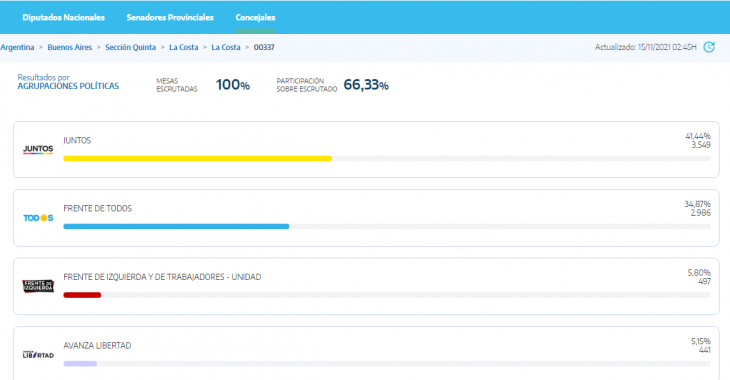Click the Frente de Izquierda logo
730x380 pixels.
point(38,286)
